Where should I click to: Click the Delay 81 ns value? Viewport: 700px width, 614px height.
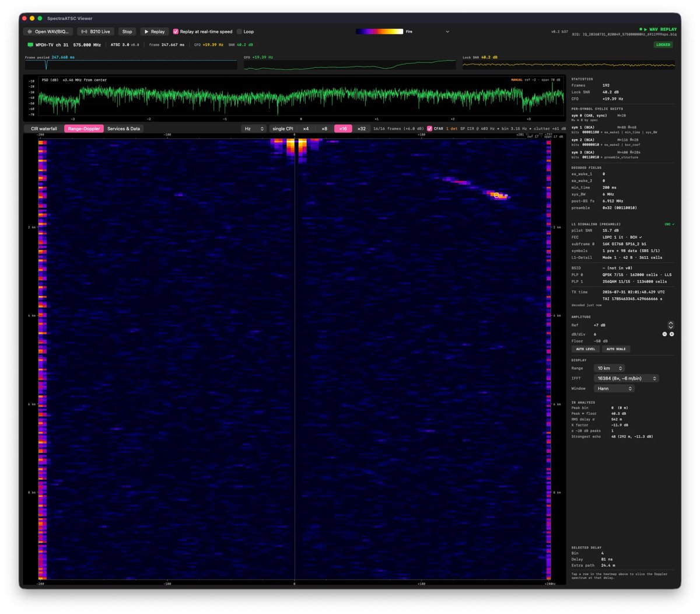pos(607,559)
